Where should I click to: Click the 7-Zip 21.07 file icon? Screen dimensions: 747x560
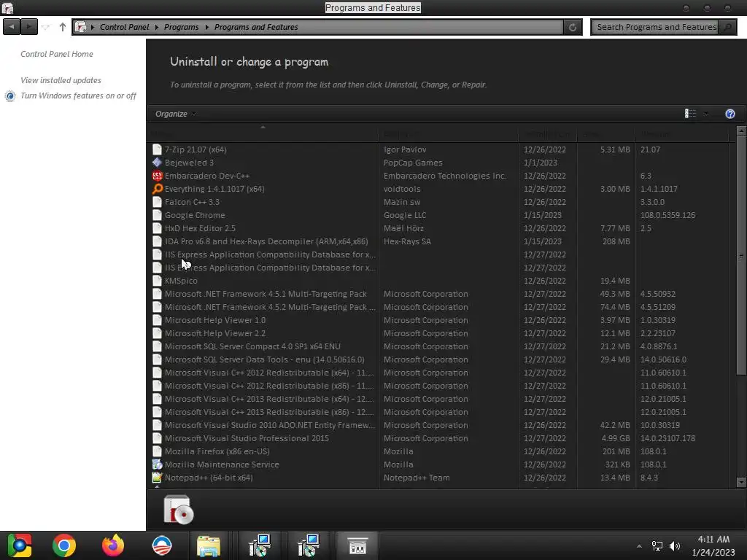[x=158, y=149]
